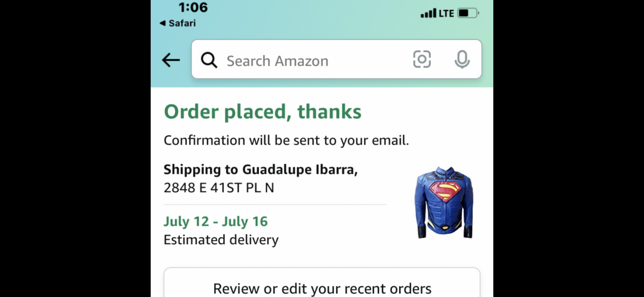Tap the battery indicator in status bar
This screenshot has height=297, width=644.
468,13
